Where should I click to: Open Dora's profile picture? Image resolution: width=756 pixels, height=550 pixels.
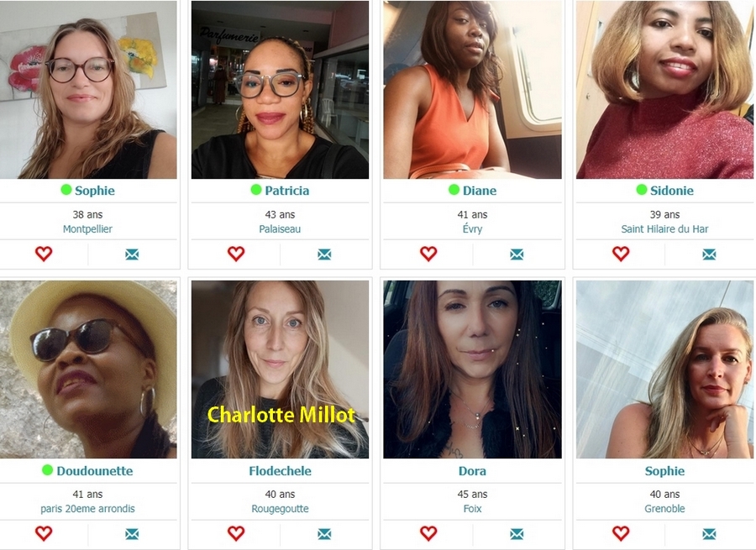point(472,369)
